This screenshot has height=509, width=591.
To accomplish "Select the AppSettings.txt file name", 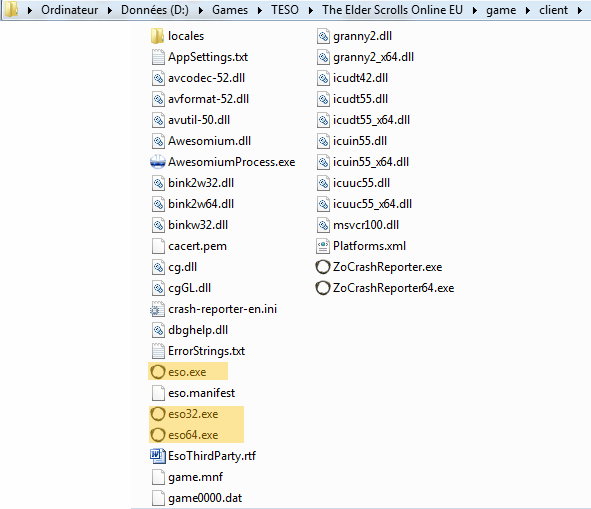I will (208, 57).
